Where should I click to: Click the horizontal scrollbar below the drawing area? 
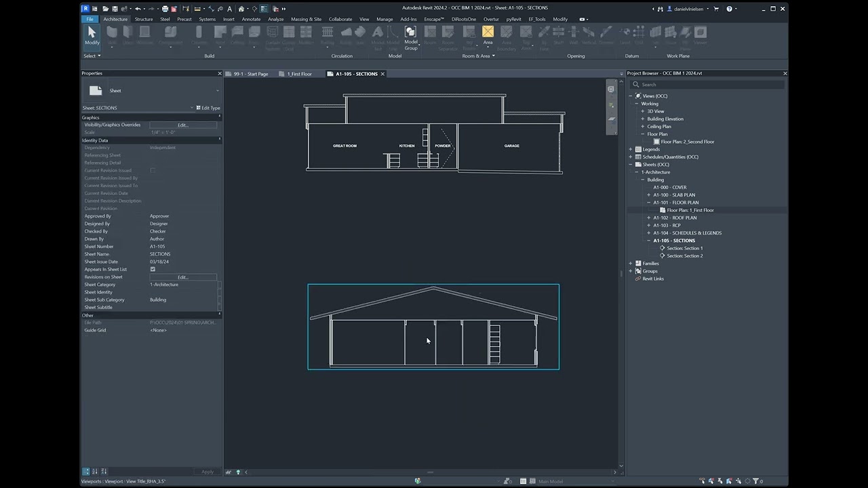tap(430, 472)
